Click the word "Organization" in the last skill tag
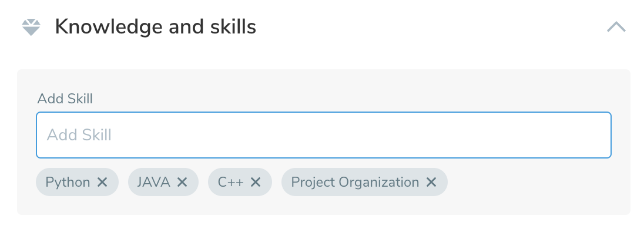The width and height of the screenshot is (644, 236). pos(382,182)
